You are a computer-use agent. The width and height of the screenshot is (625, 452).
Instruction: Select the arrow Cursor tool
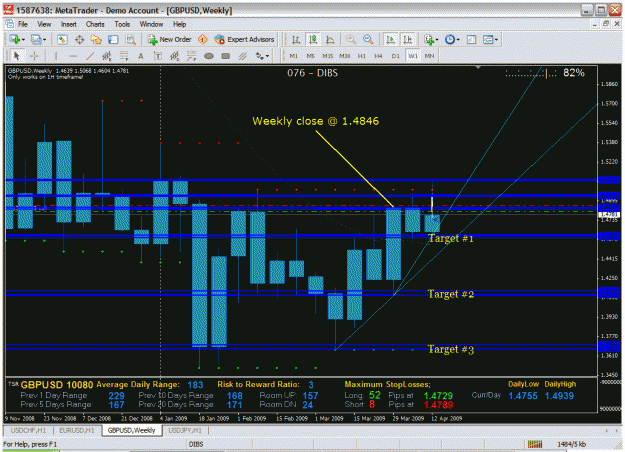tap(17, 56)
